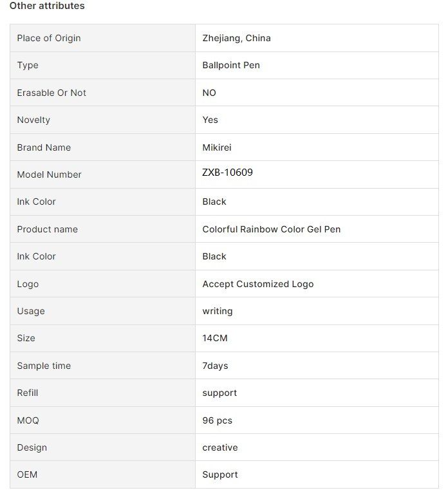Image resolution: width=448 pixels, height=497 pixels.
Task: Select the 7days sample time value
Action: point(215,366)
